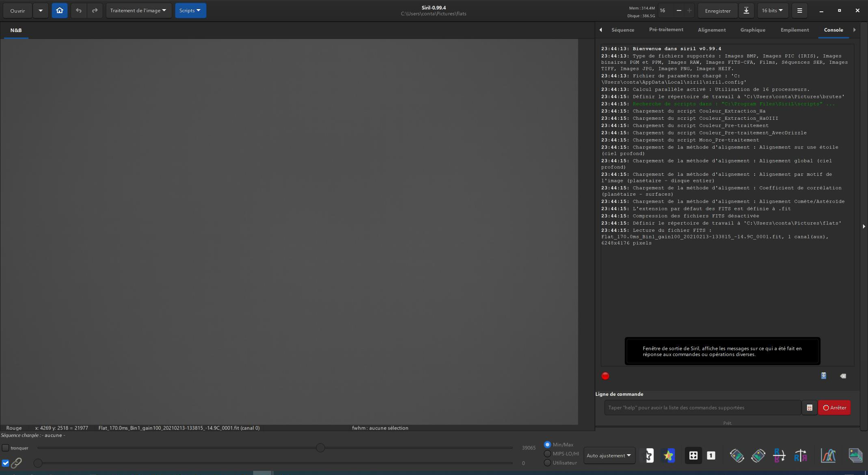
Task: Rotate image 90° counter-clockwise icon
Action: point(736,456)
